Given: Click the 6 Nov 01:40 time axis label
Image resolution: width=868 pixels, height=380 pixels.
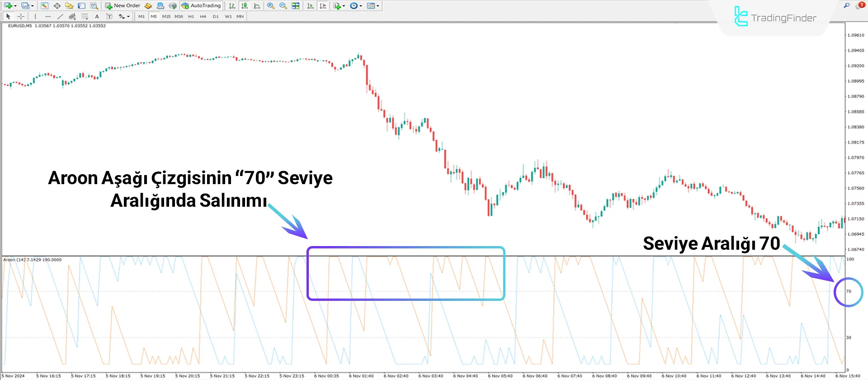Looking at the screenshot, I should pos(361,376).
